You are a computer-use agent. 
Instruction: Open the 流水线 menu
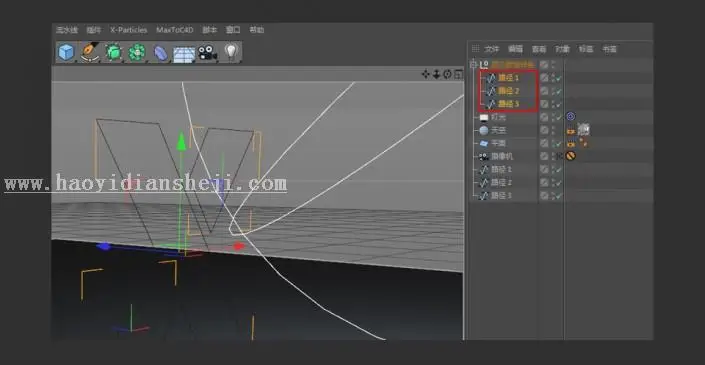pyautogui.click(x=67, y=30)
